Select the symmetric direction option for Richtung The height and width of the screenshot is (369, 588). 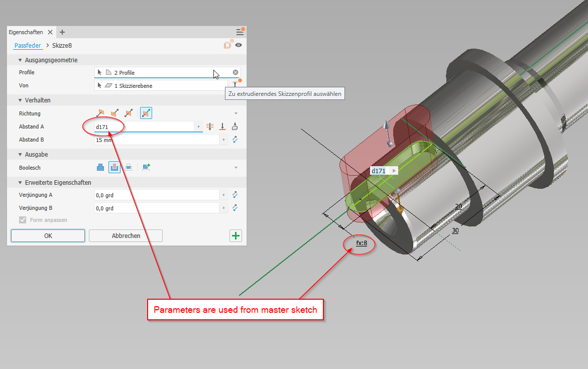[128, 113]
